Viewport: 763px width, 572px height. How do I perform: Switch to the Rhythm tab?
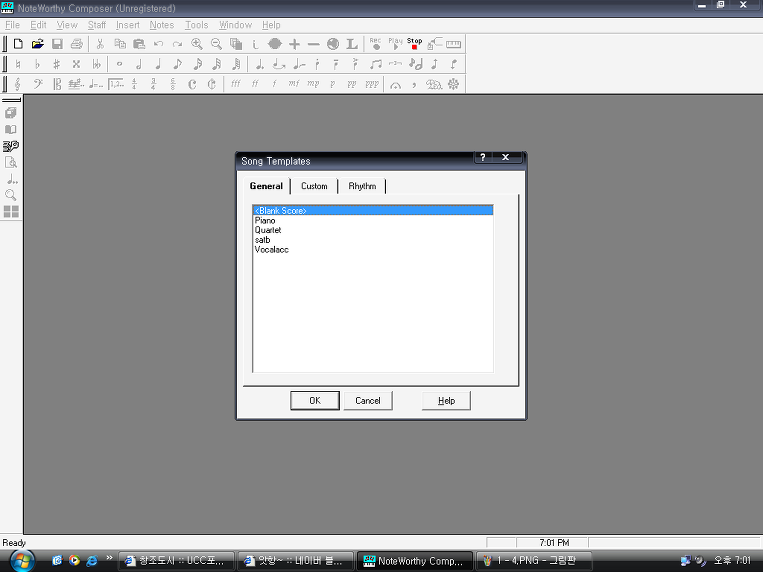pos(362,186)
